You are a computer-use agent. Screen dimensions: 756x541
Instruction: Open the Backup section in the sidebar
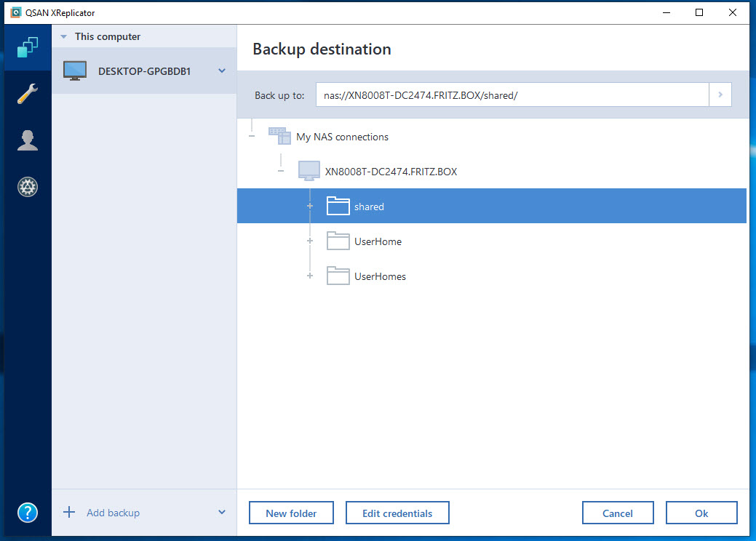(28, 48)
